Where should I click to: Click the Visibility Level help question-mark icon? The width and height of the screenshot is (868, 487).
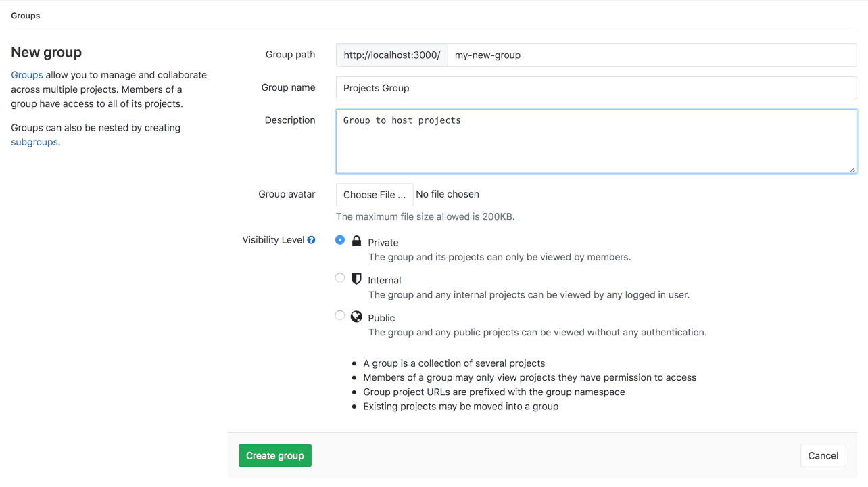point(311,240)
